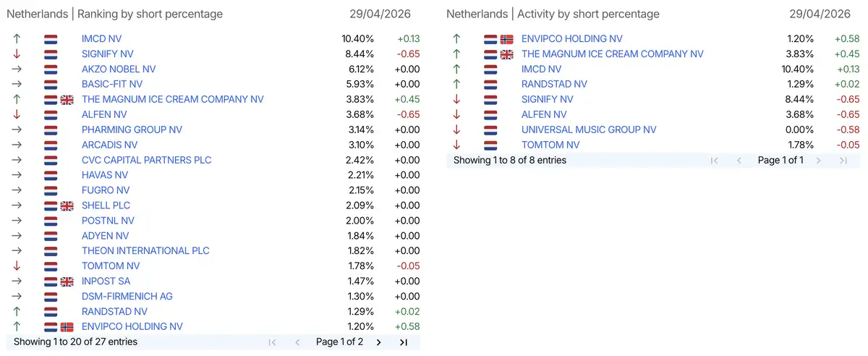Click Page 1 of 2 label

click(340, 342)
